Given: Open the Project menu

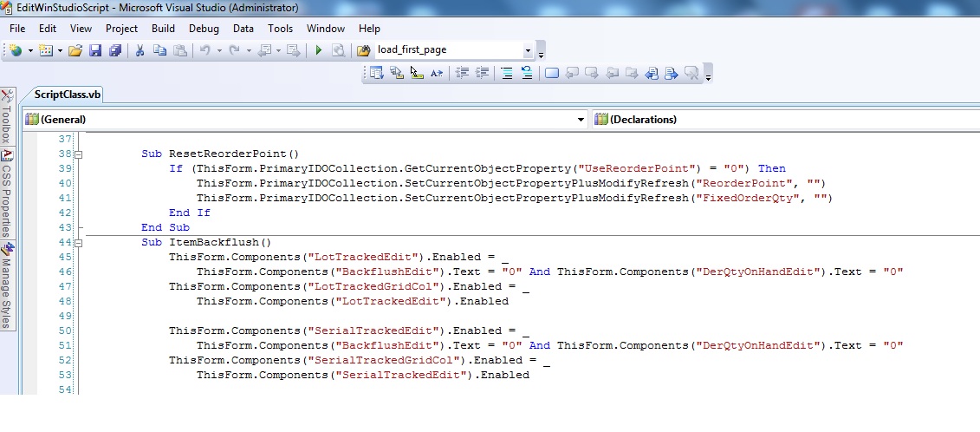Looking at the screenshot, I should click(121, 28).
